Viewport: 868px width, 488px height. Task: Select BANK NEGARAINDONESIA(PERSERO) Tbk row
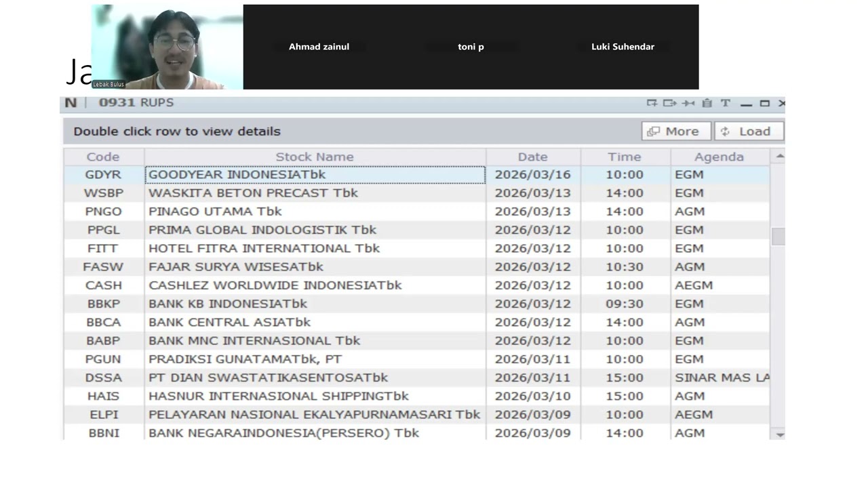point(315,432)
